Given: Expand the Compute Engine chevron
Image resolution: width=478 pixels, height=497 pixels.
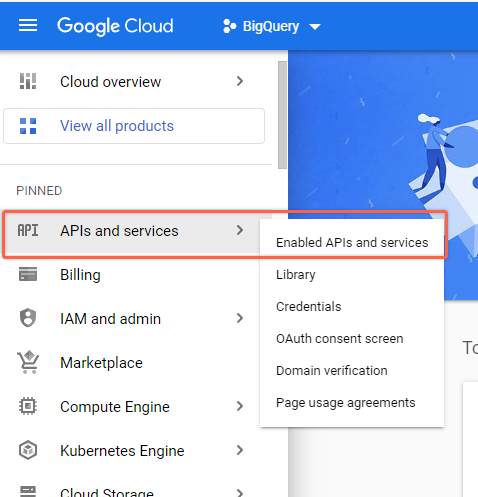Looking at the screenshot, I should click(x=240, y=406).
